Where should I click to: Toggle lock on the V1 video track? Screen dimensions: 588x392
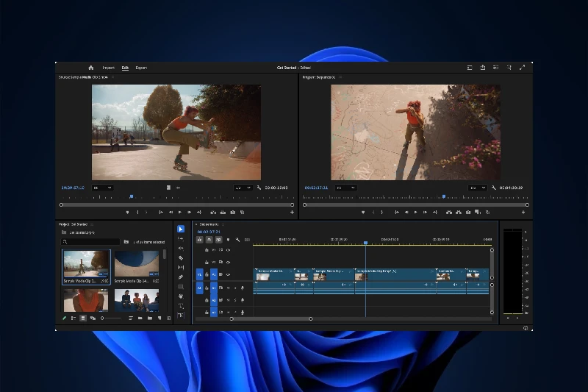(x=207, y=274)
